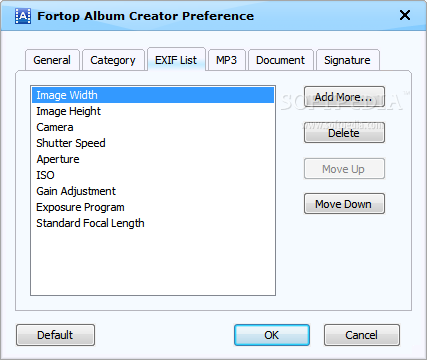Switch to the General tab

[52, 60]
